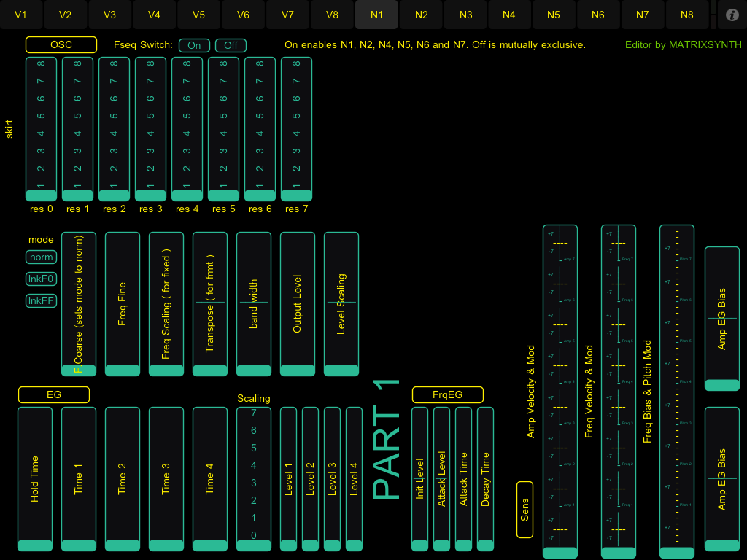Turn the Fseq Switch On
The image size is (747, 560).
pos(194,45)
